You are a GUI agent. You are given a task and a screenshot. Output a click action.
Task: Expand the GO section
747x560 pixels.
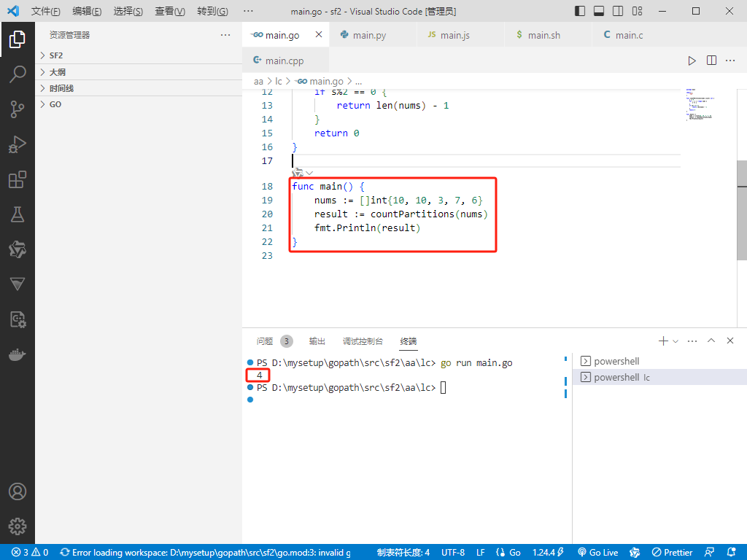coord(139,104)
